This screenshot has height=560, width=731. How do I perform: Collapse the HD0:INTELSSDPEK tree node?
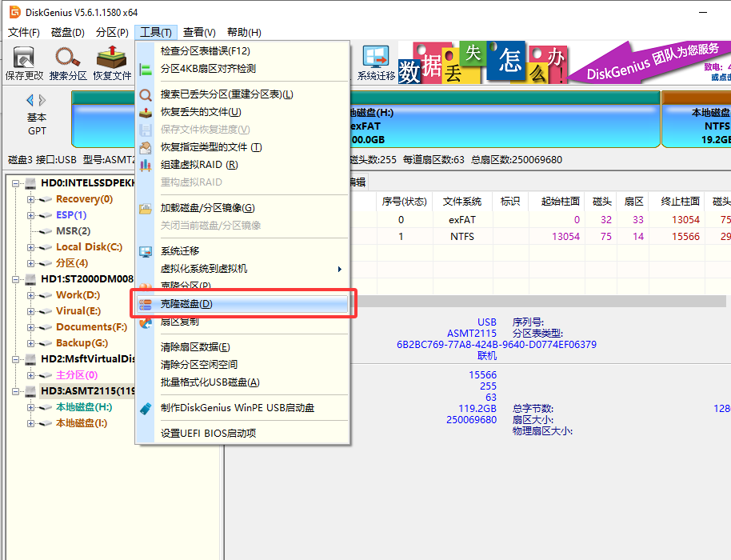(15, 183)
